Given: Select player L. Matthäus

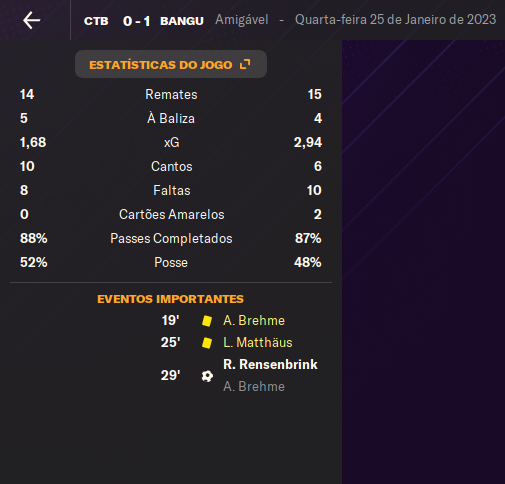Looking at the screenshot, I should click(x=258, y=343).
